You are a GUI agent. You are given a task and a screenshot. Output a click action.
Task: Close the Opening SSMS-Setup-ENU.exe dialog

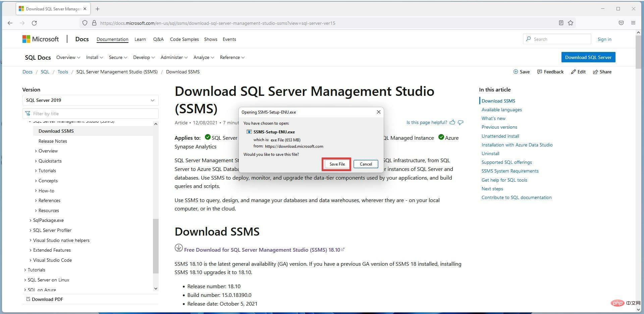tap(379, 112)
